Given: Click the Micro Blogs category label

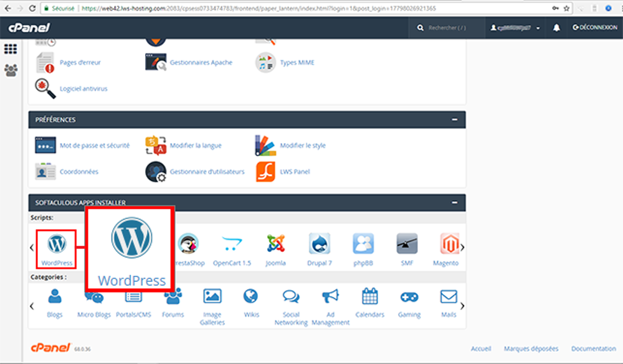Looking at the screenshot, I should click(x=94, y=314).
